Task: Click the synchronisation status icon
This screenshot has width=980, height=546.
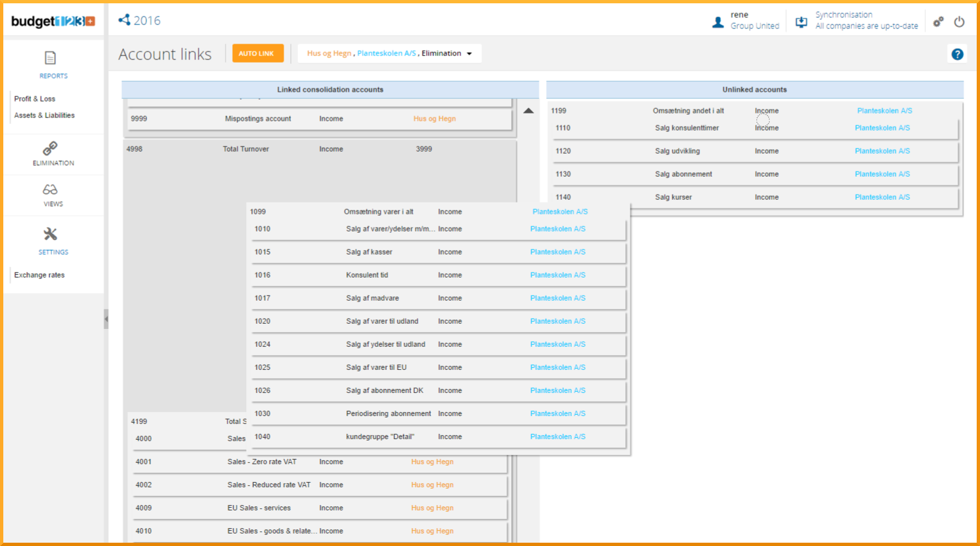Action: pyautogui.click(x=801, y=22)
